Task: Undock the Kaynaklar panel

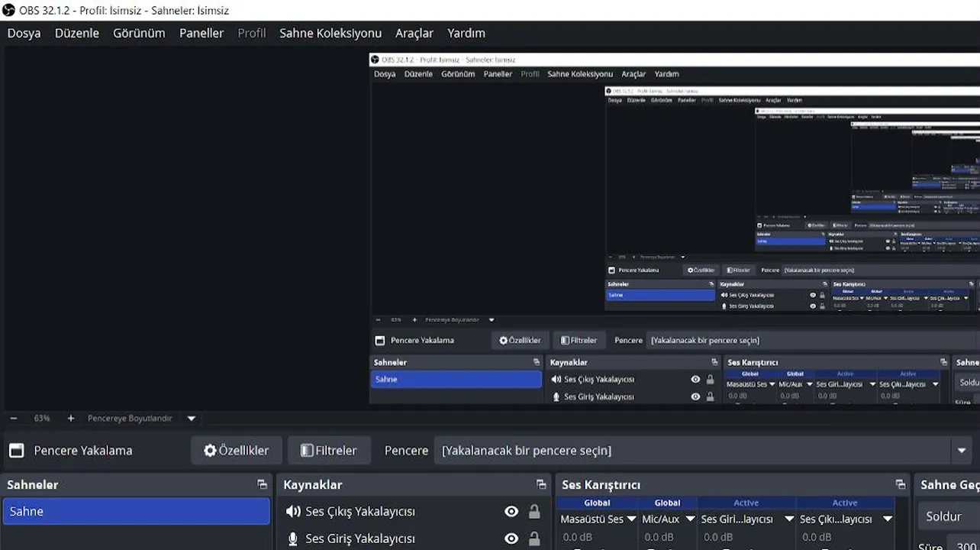Action: (x=541, y=484)
